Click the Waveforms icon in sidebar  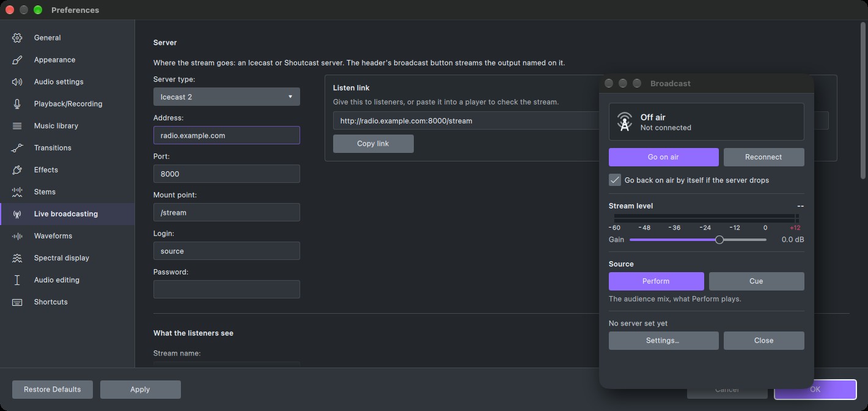coord(17,236)
